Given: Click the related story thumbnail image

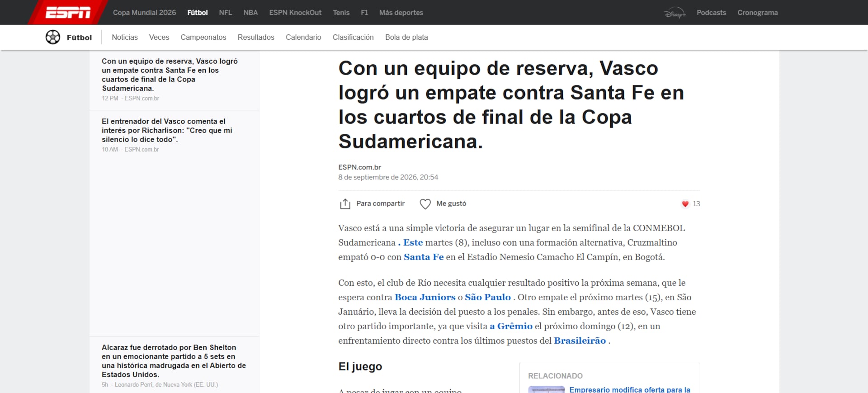Looking at the screenshot, I should 547,389.
